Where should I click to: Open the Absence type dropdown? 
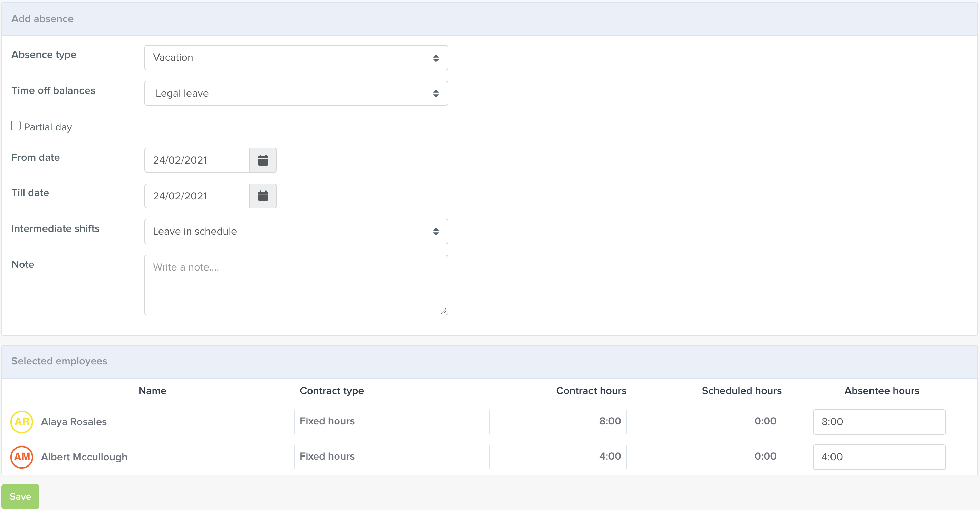pyautogui.click(x=296, y=58)
